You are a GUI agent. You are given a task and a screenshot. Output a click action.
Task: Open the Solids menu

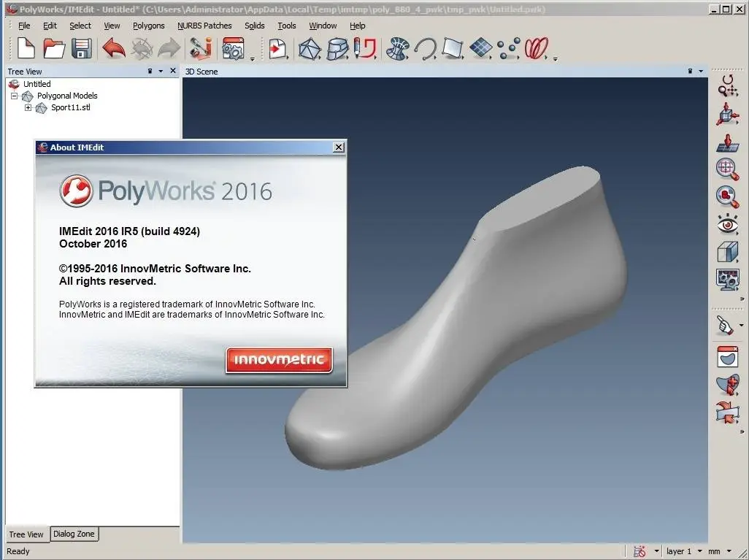click(x=255, y=26)
